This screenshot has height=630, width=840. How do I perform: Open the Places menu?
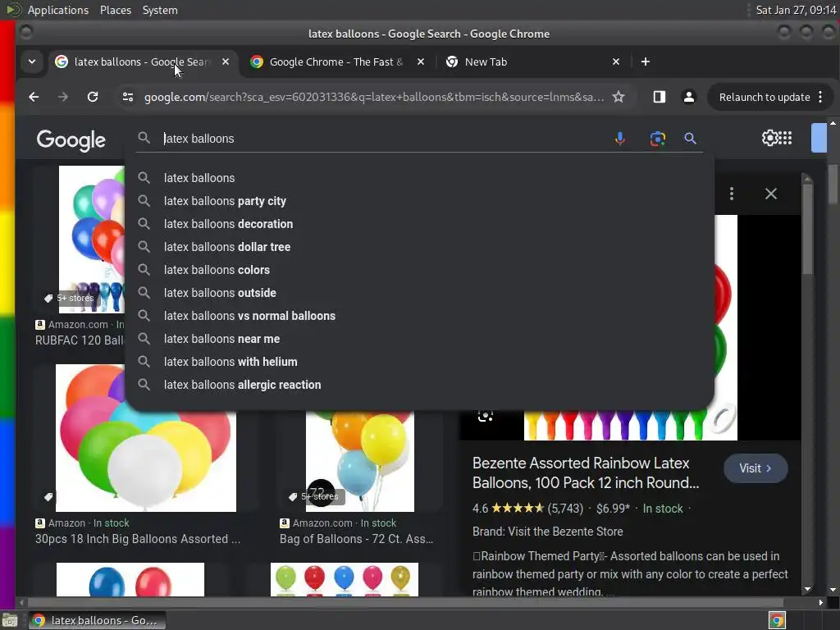coord(115,10)
